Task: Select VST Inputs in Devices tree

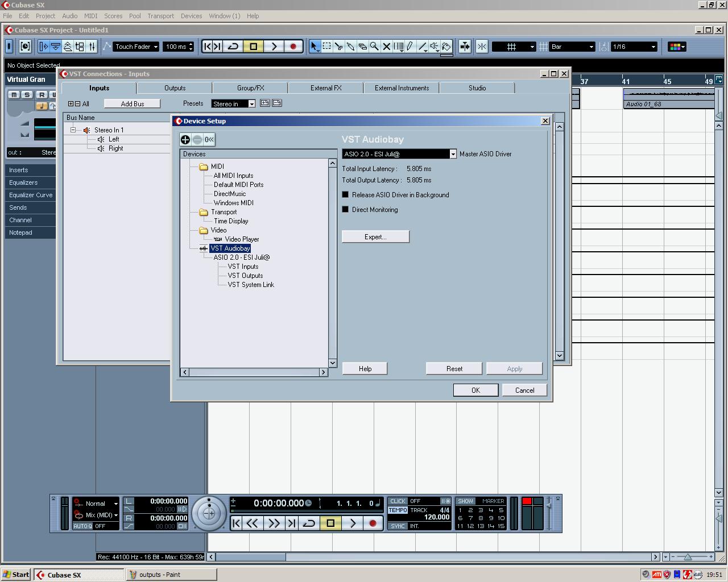Action: [243, 267]
